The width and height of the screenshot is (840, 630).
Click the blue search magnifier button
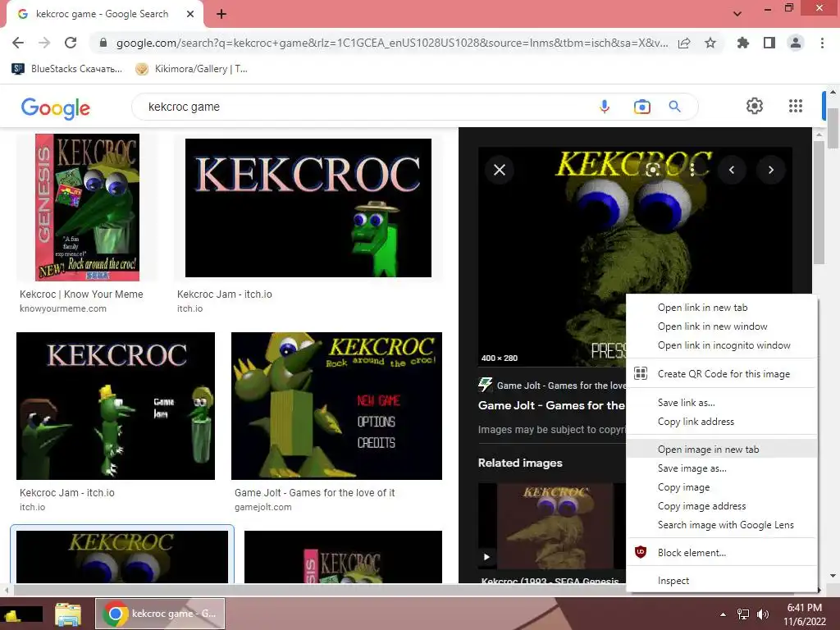coord(675,107)
